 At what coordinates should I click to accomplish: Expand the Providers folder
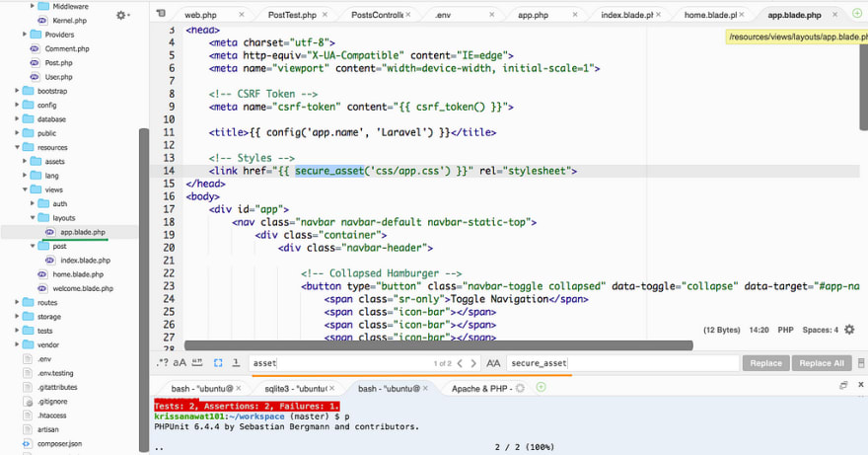click(x=25, y=35)
